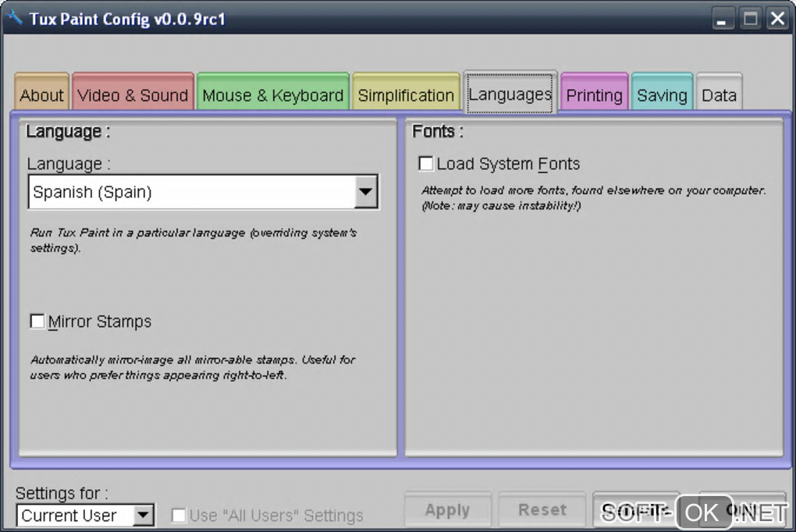Click the Load System Fonts note text
The width and height of the screenshot is (796, 532).
[x=593, y=198]
